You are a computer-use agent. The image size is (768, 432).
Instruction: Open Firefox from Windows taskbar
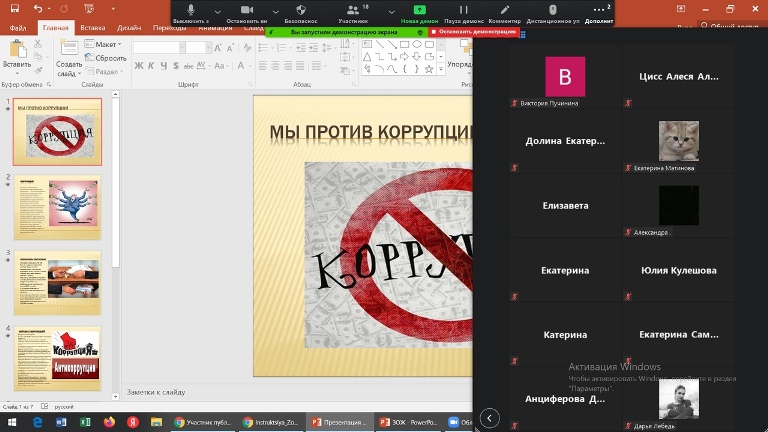point(109,422)
